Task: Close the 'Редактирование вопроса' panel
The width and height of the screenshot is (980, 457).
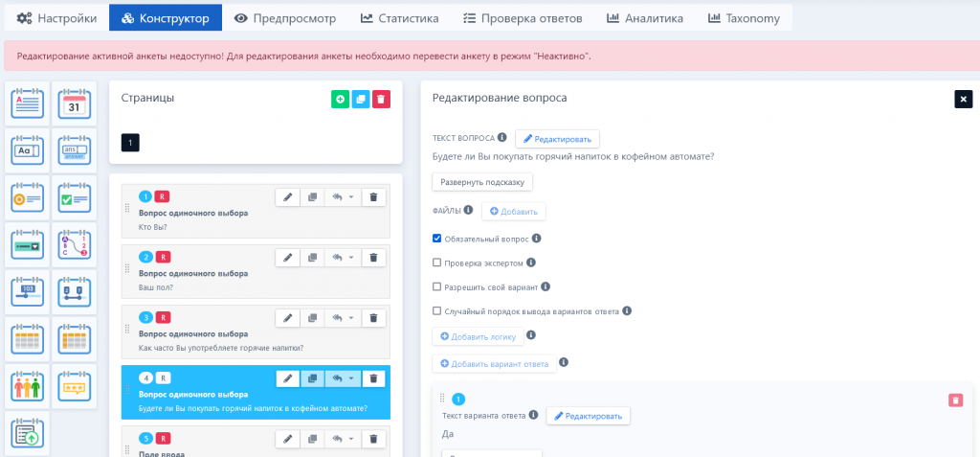Action: point(963,99)
